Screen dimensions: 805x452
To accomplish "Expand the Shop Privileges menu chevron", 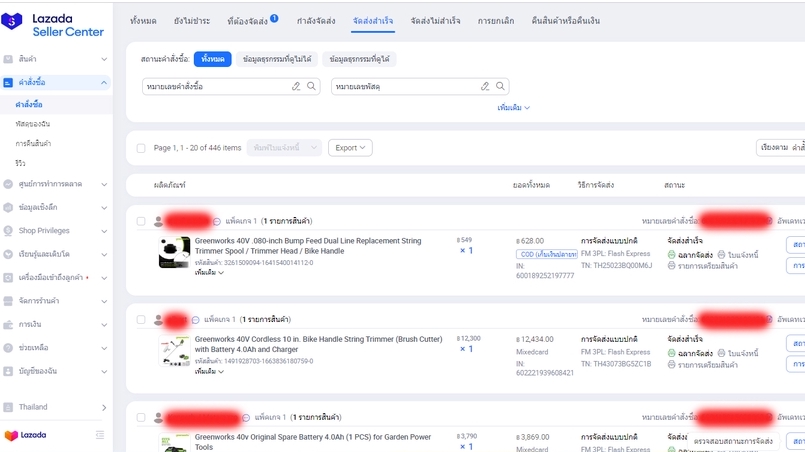I will coord(104,231).
